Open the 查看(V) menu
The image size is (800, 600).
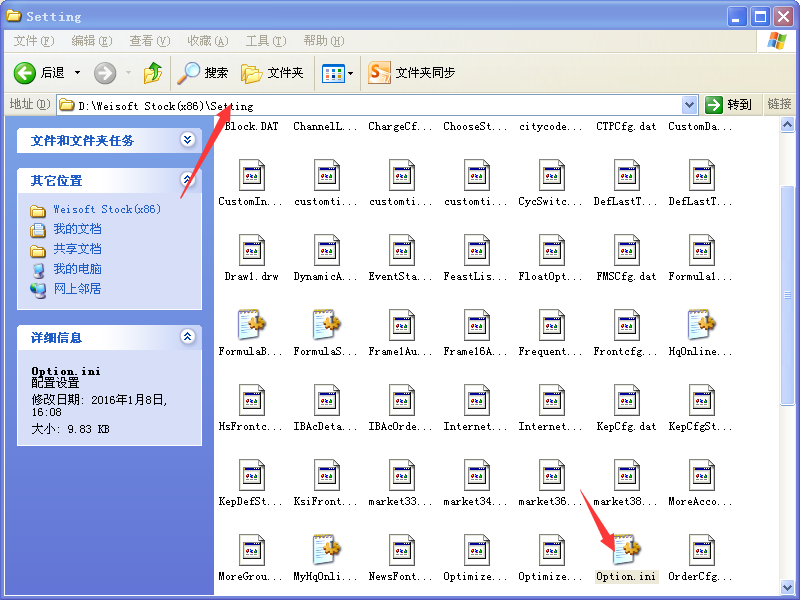pyautogui.click(x=149, y=41)
